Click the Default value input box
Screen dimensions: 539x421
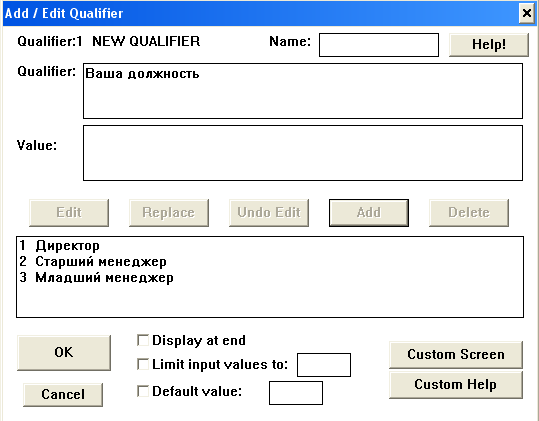pos(296,393)
